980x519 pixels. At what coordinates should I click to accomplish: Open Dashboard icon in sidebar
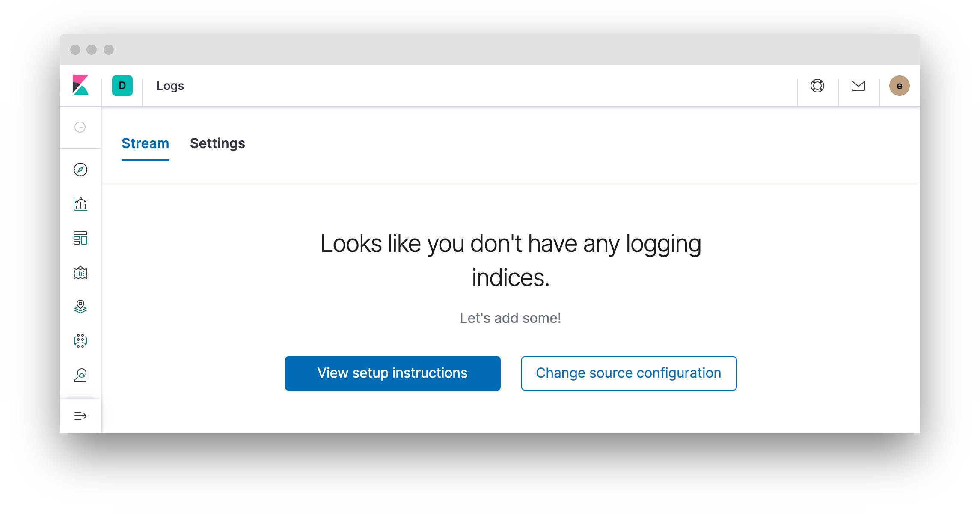tap(80, 238)
